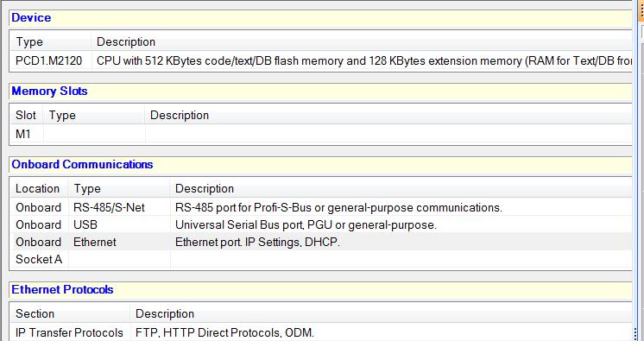The height and width of the screenshot is (341, 644).
Task: Select the RS-485/S-Net onboard port row
Action: [321, 207]
